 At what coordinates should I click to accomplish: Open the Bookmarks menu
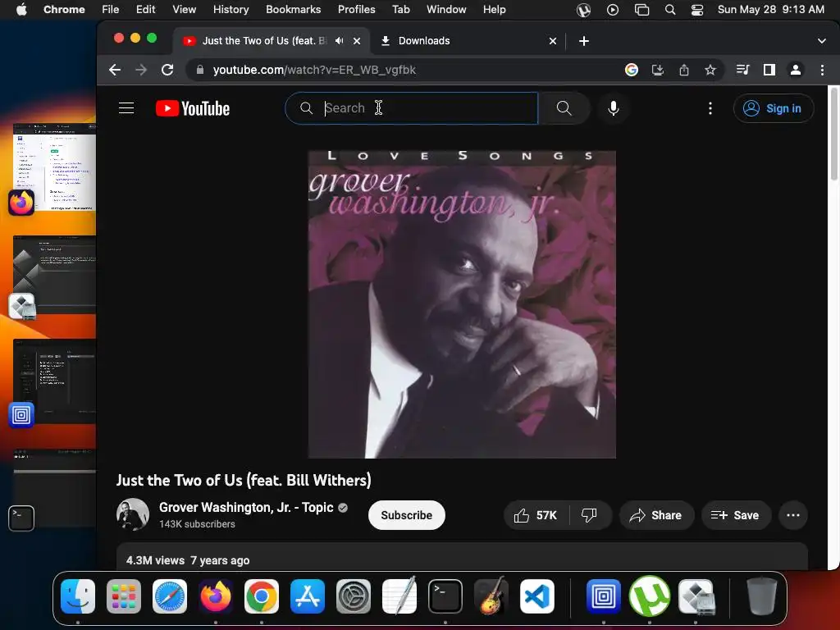click(x=293, y=10)
